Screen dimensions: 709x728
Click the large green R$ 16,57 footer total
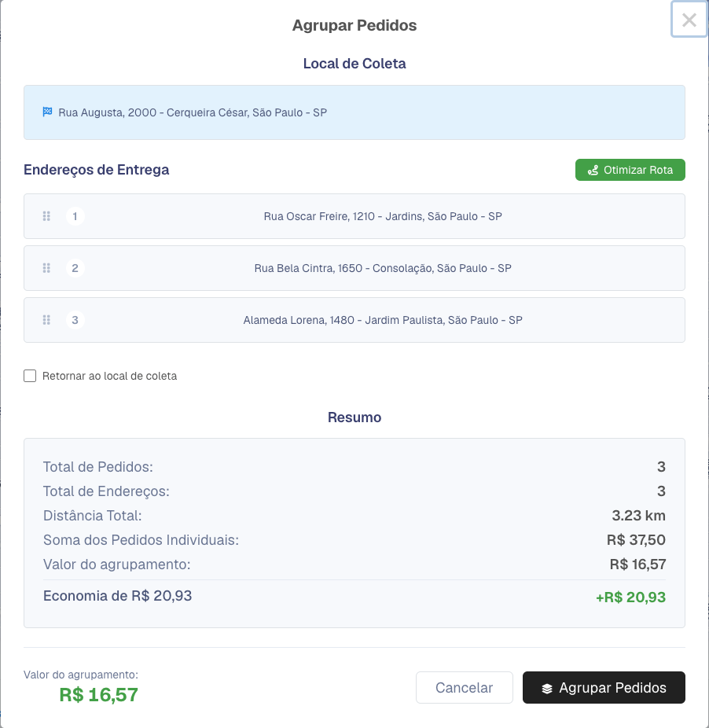(98, 695)
